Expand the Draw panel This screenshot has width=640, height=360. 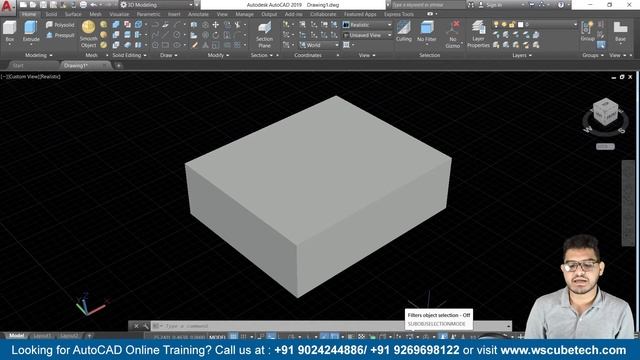coord(169,55)
